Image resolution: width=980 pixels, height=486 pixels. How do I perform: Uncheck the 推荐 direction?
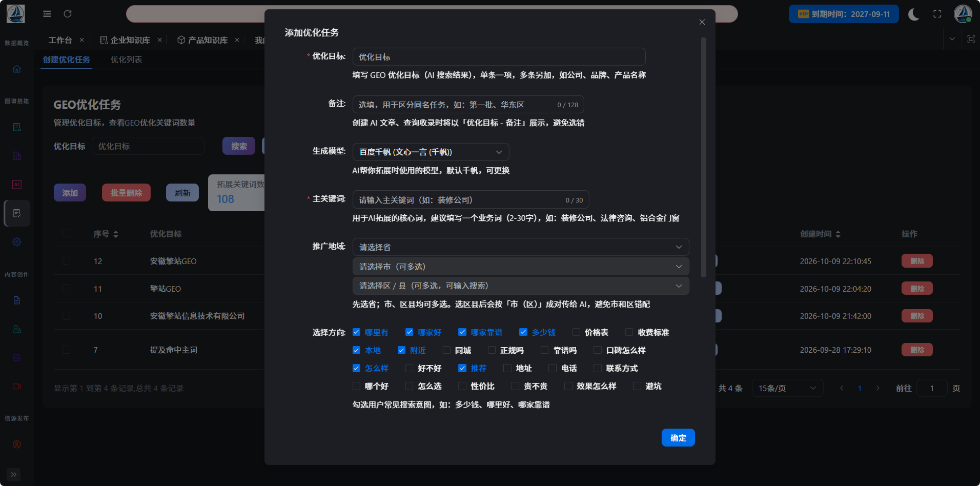click(x=462, y=368)
